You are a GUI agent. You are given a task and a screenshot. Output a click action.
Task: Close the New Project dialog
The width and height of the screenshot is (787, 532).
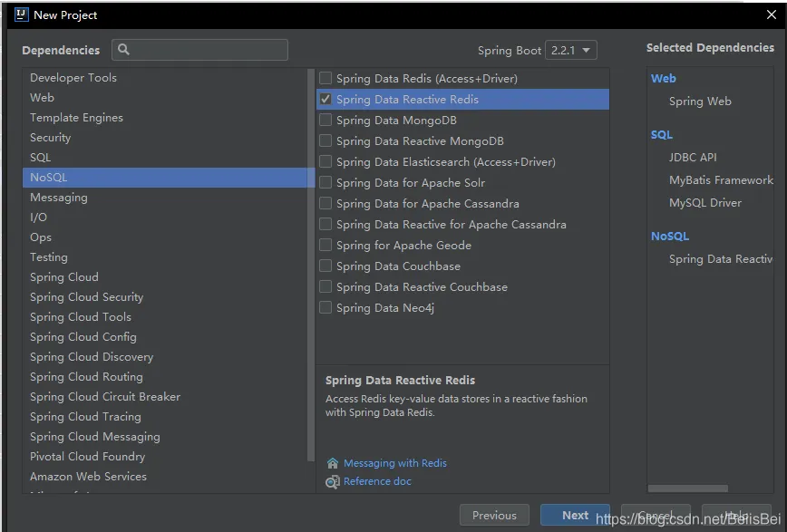pyautogui.click(x=772, y=15)
